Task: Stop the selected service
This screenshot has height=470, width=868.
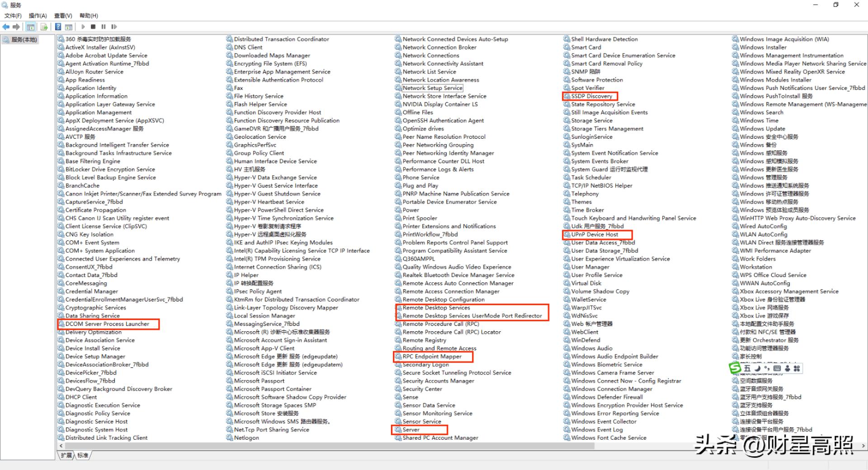Action: (94, 27)
